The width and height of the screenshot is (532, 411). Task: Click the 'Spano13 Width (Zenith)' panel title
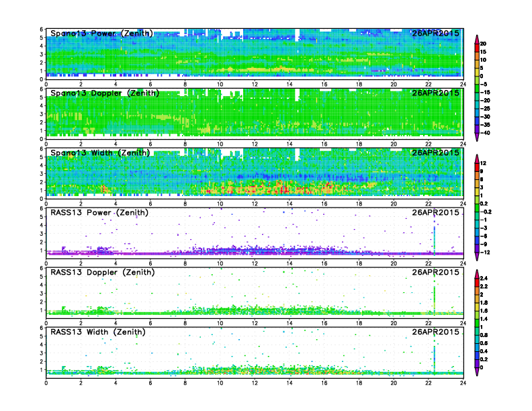click(100, 152)
